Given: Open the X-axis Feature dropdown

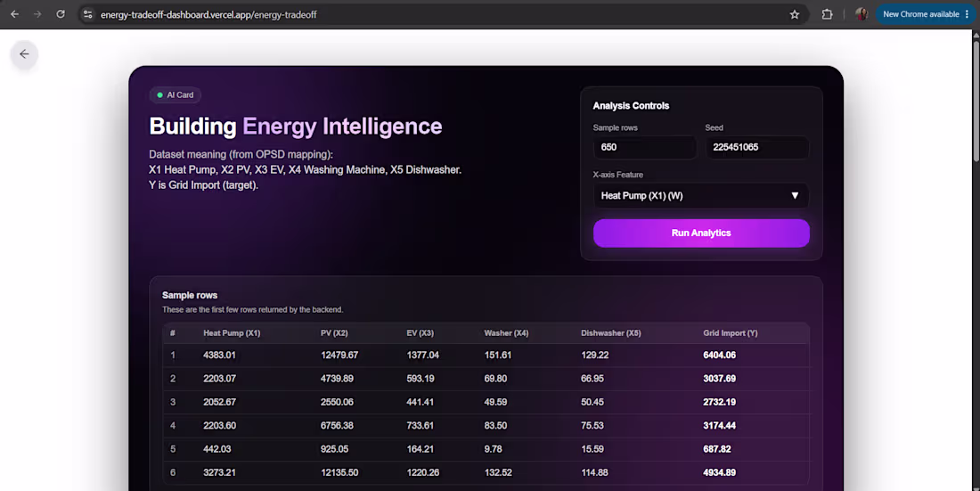Looking at the screenshot, I should click(701, 196).
